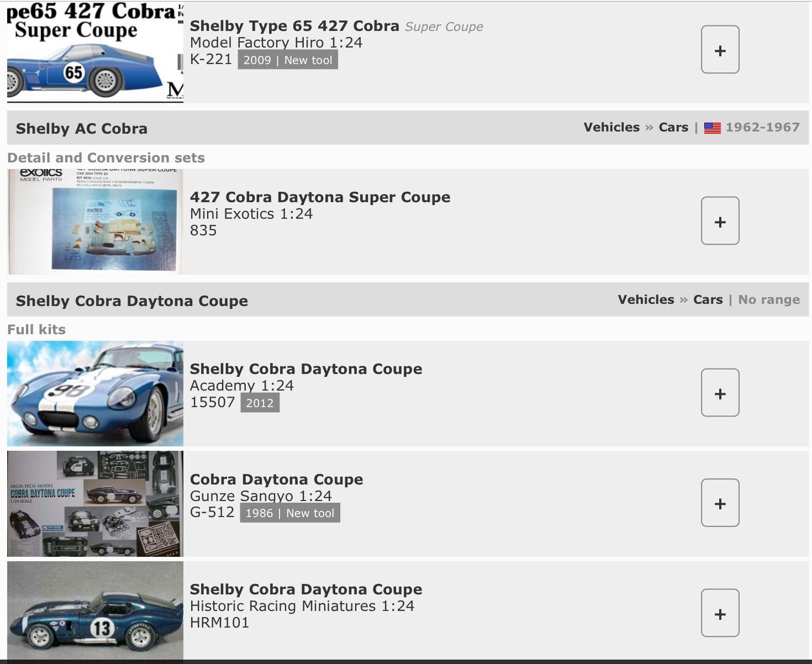812x664 pixels.
Task: View Gunze Sangyo high-tech model thumbnail
Action: tap(95, 503)
